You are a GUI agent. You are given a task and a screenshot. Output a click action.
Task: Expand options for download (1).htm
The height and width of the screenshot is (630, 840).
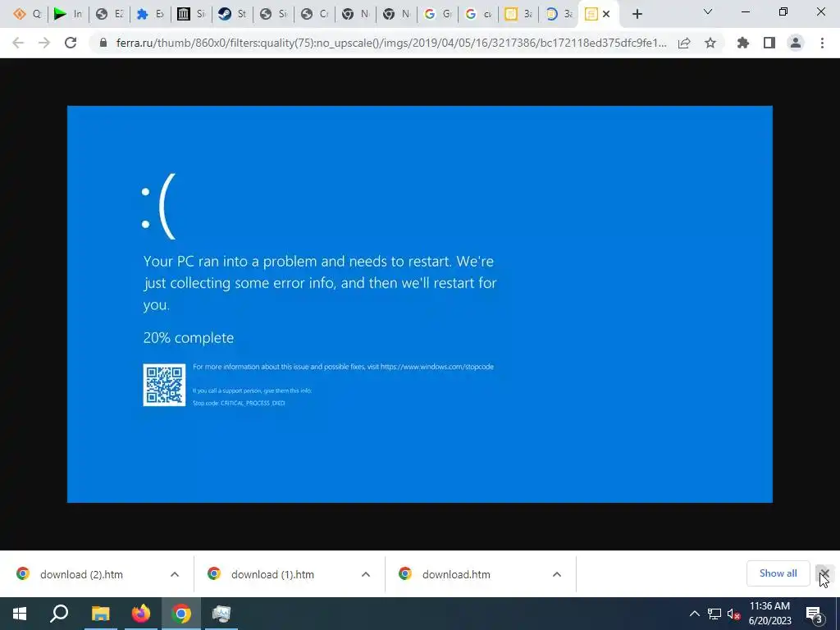[366, 574]
